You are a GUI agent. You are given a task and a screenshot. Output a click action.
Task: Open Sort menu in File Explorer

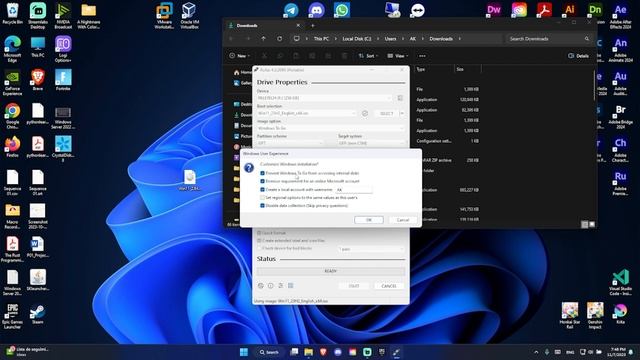tap(368, 56)
